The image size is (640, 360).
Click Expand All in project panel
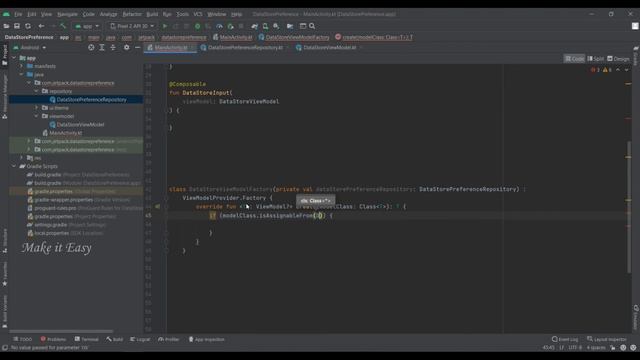coord(102,48)
